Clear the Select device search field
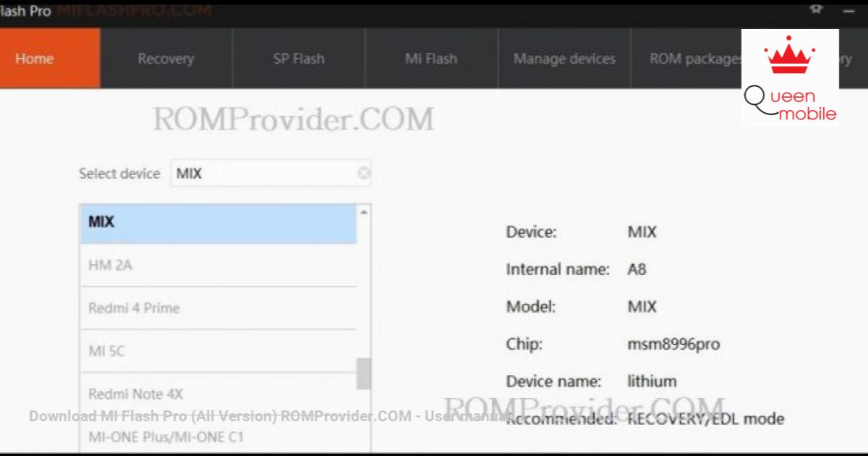Image resolution: width=868 pixels, height=456 pixels. point(364,173)
